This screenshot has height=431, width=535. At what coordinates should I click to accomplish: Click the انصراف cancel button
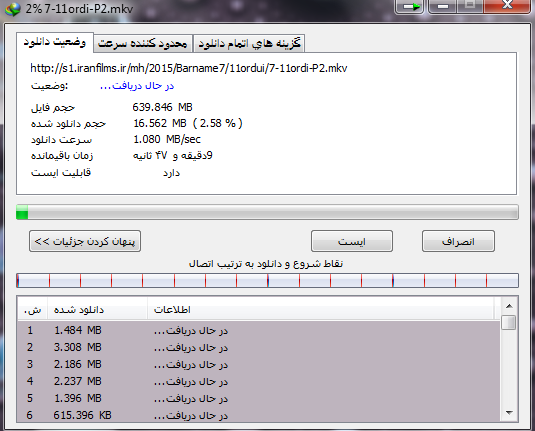[x=458, y=241]
